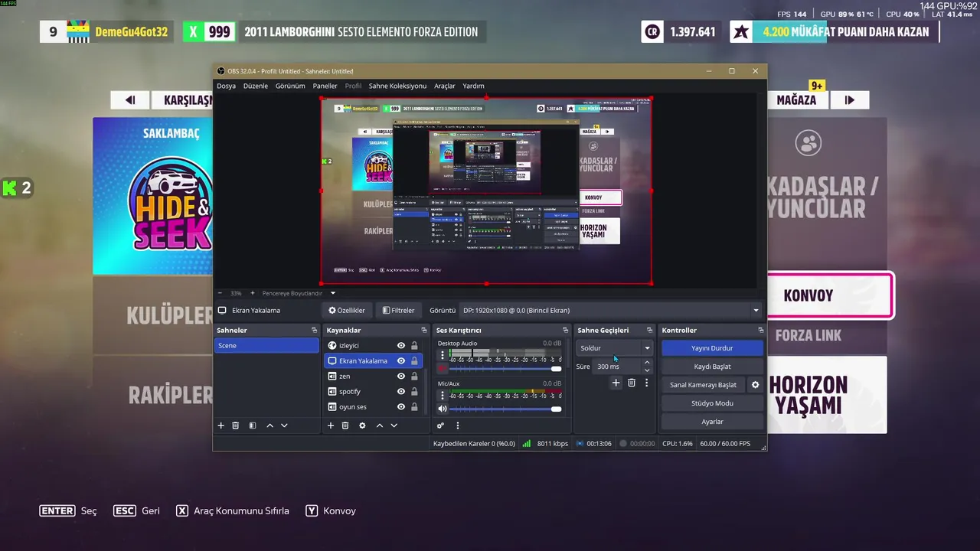This screenshot has width=980, height=551.
Task: Undock the Kaynaklar panel
Action: point(424,331)
